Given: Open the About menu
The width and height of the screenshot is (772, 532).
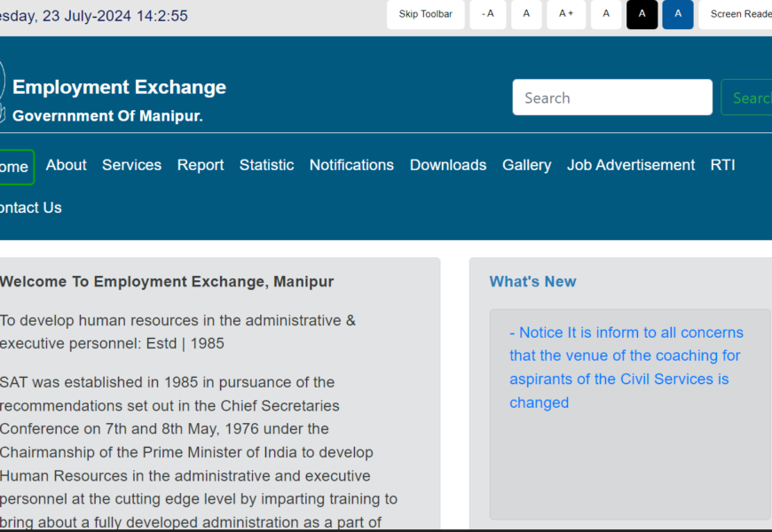Looking at the screenshot, I should coord(67,165).
